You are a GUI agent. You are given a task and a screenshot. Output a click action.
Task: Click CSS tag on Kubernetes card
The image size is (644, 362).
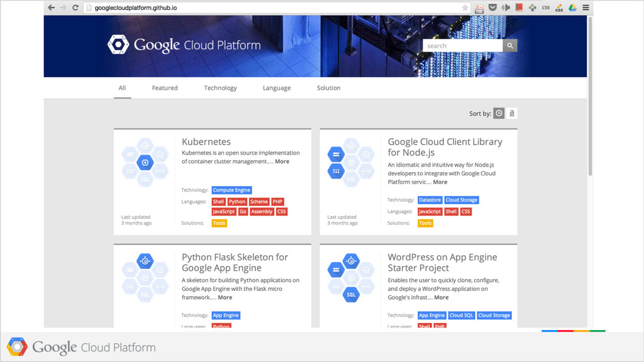coord(281,211)
